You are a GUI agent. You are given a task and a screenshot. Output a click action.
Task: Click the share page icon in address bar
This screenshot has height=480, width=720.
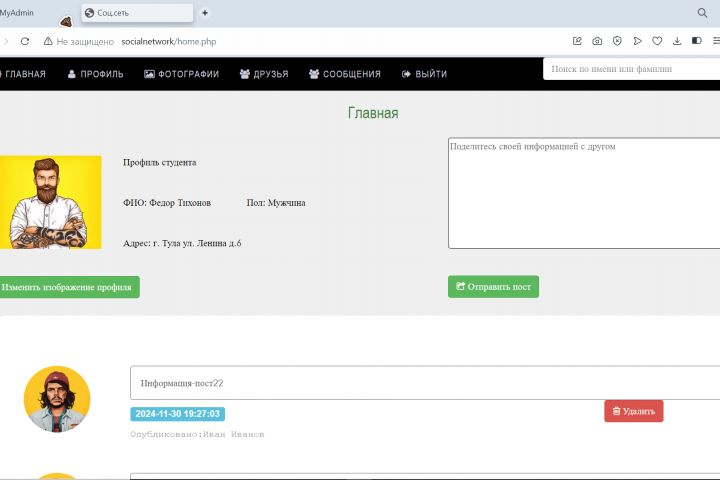tap(577, 41)
